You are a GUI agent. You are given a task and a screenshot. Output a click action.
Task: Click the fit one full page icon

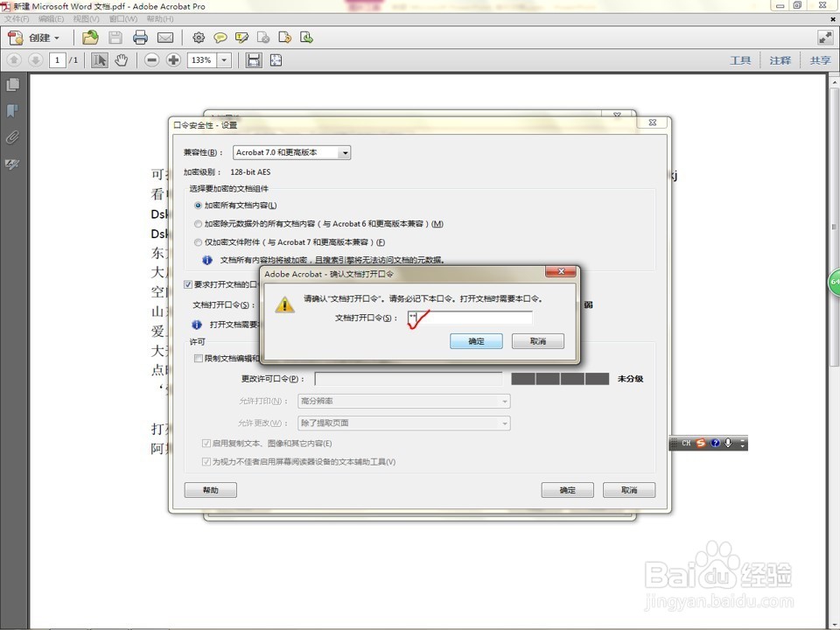[x=276, y=60]
